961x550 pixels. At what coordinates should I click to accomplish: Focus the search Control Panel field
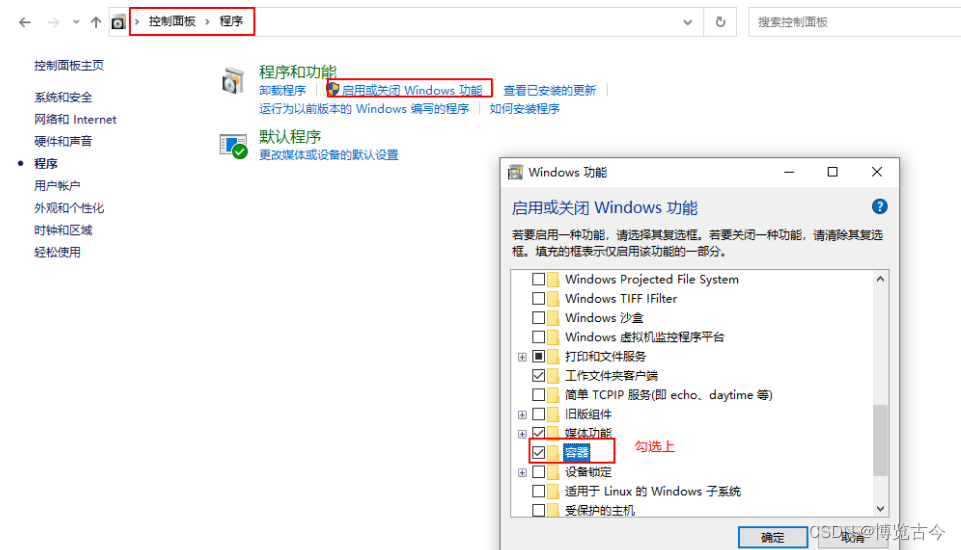(x=854, y=23)
